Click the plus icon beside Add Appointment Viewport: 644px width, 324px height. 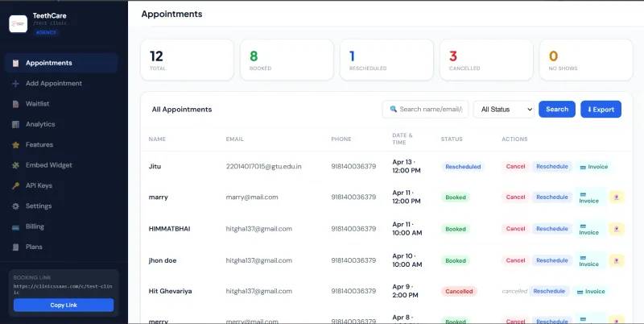[15, 84]
